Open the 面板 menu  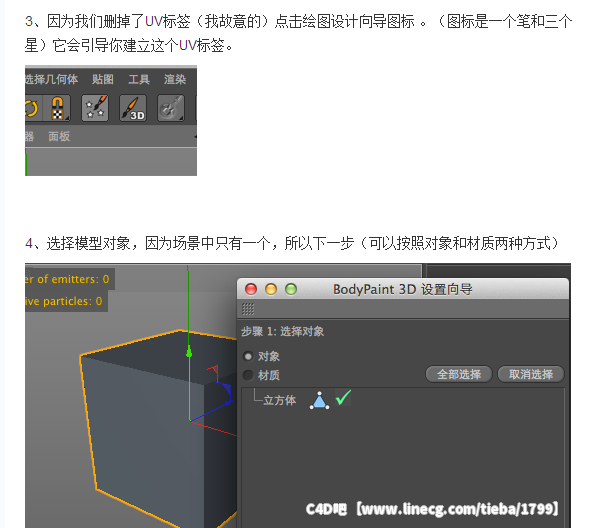point(59,136)
